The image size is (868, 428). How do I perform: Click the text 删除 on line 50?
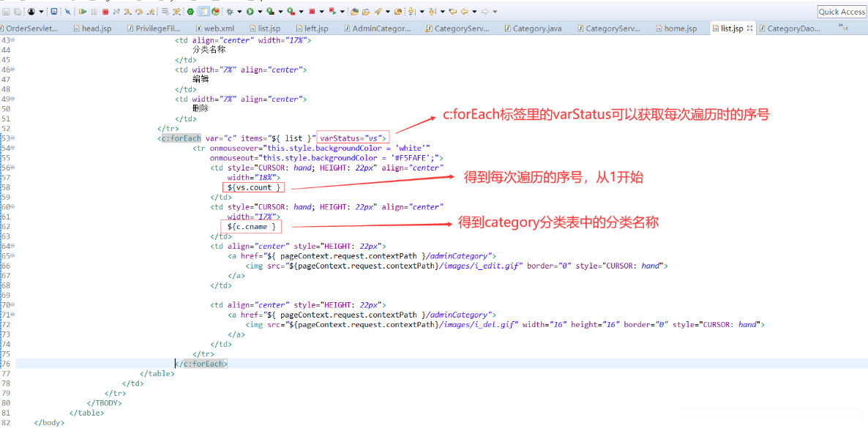(201, 108)
